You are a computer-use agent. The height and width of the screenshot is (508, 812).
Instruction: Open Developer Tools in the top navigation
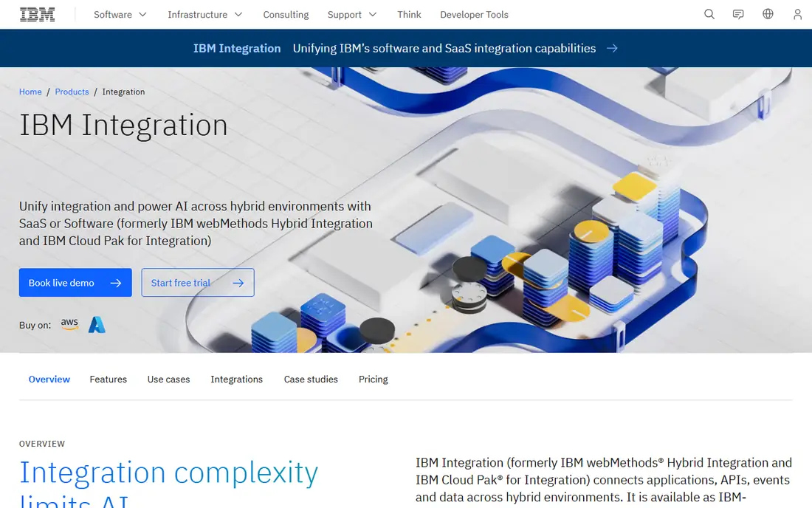tap(475, 15)
